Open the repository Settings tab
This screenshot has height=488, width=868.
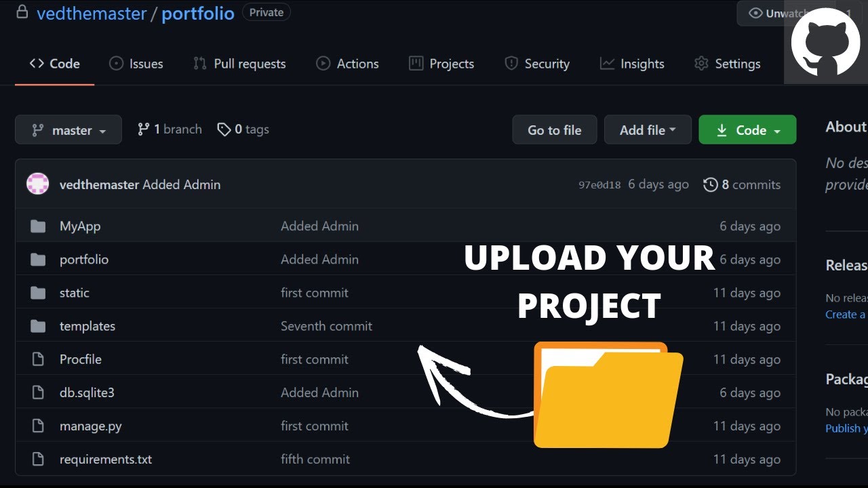click(x=727, y=64)
